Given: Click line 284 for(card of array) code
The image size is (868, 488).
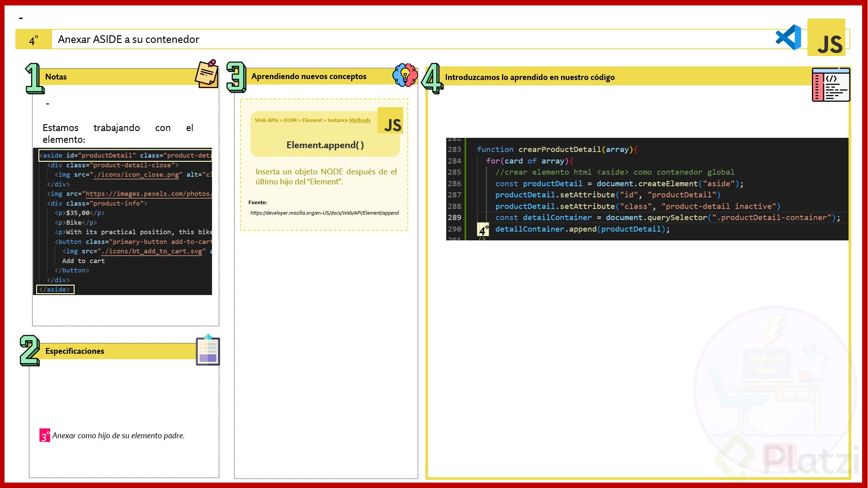Looking at the screenshot, I should [x=530, y=161].
